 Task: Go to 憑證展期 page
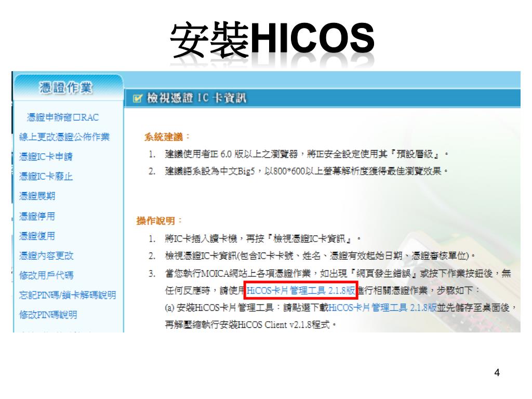click(37, 196)
